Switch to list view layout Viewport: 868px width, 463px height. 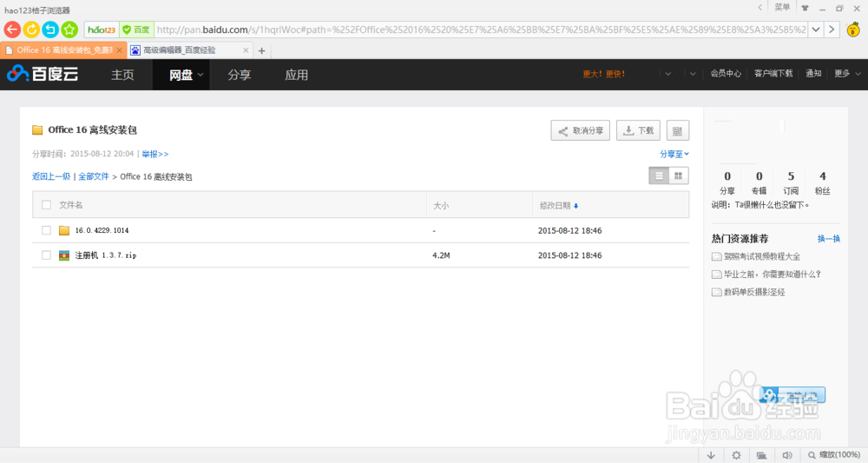[x=659, y=176]
